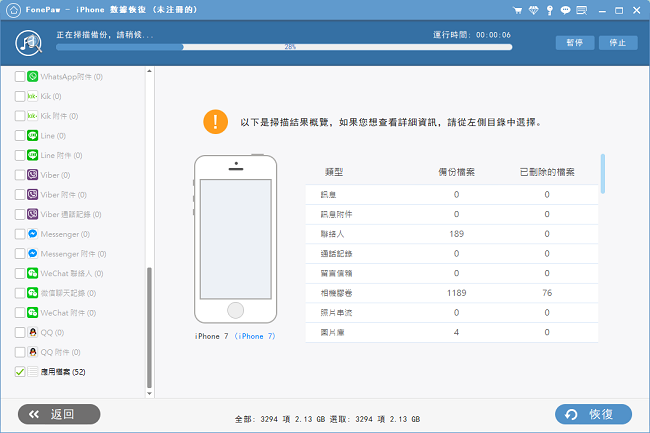650x433 pixels.
Task: Click the 聯絡人 row in table
Action: click(452, 234)
